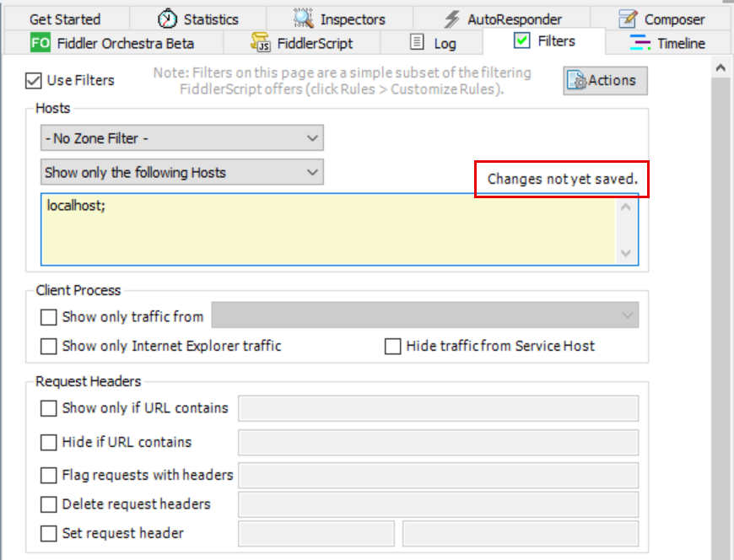
Task: Click the filtering note about FiddlerScript
Action: click(343, 81)
